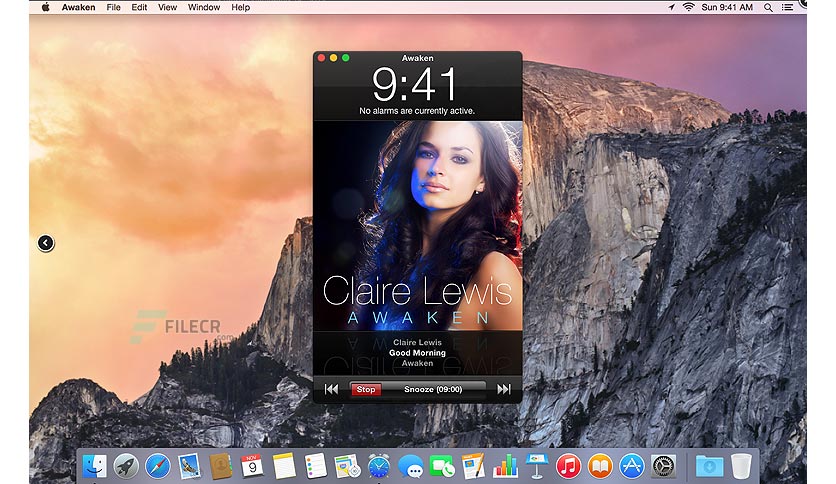Screen dimensions: 836x484
Task: Open Contacts in the Dock
Action: coord(221,466)
